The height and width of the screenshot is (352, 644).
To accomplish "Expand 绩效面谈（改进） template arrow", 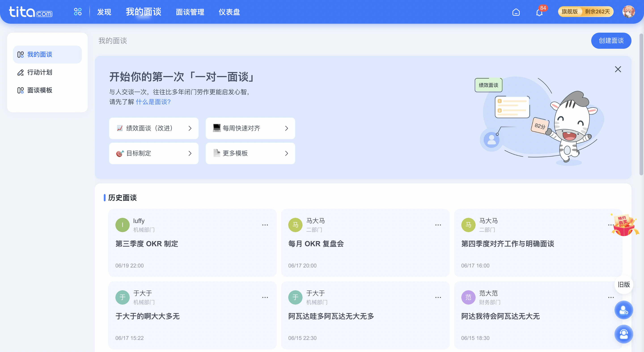I will pos(190,128).
